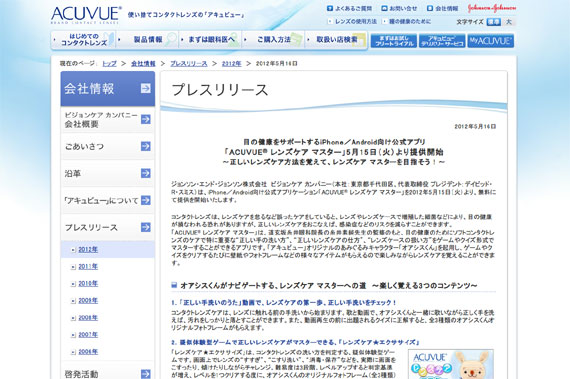The image size is (570, 379).
Task: Click the ACUVUE logo
Action: click(86, 15)
